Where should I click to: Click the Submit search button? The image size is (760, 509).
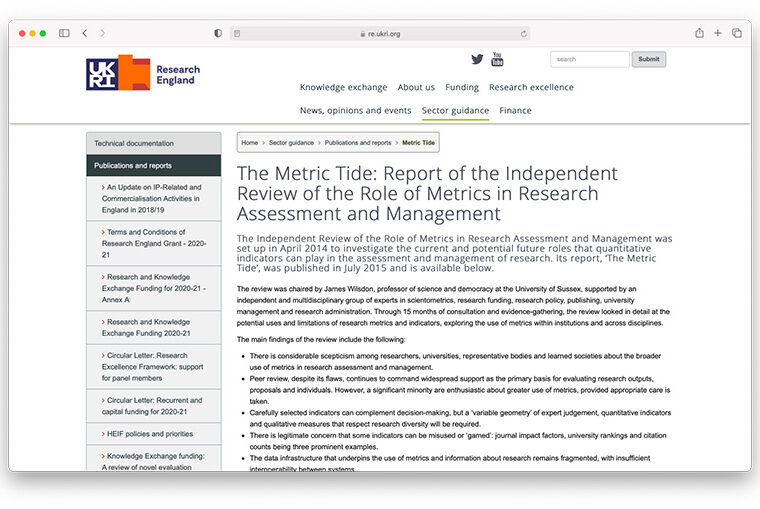(x=649, y=59)
